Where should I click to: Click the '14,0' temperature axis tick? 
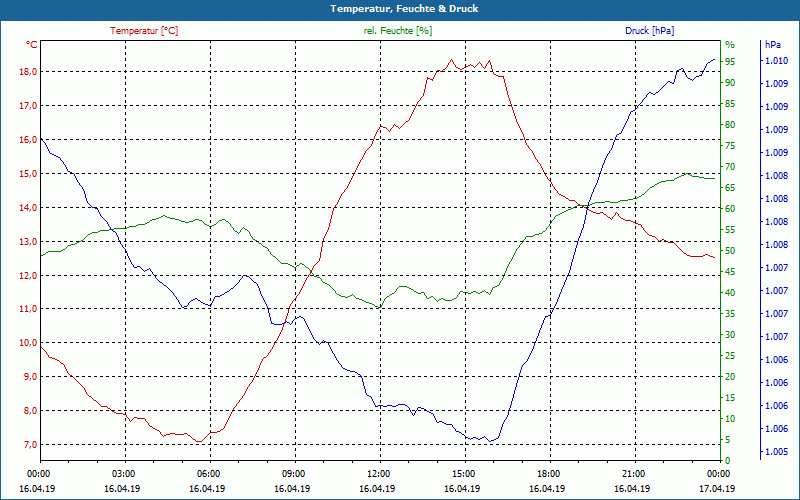[x=29, y=207]
